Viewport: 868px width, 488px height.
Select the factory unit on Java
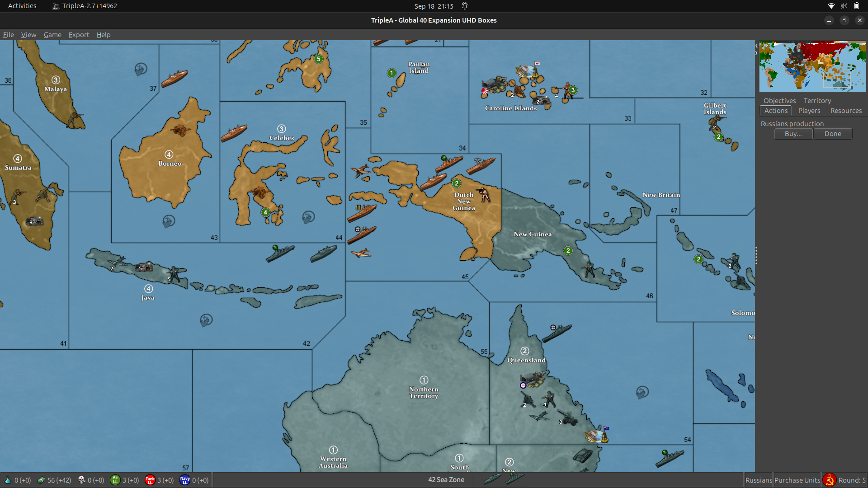(x=145, y=267)
